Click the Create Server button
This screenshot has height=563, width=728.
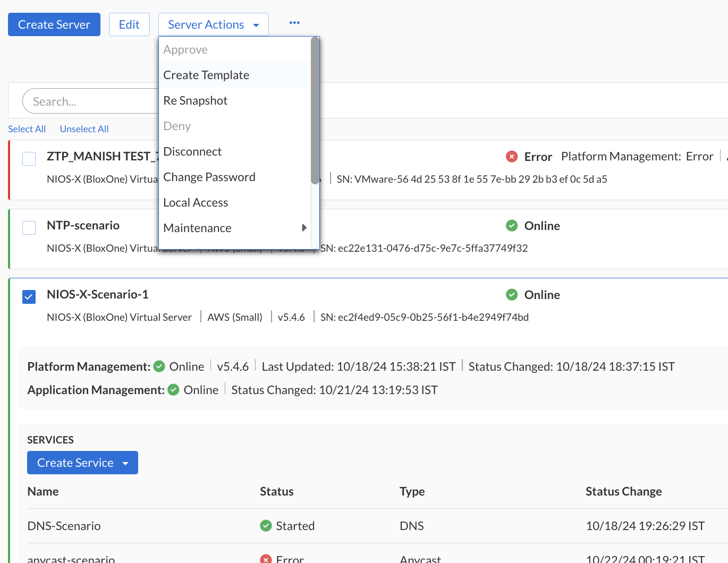(54, 24)
